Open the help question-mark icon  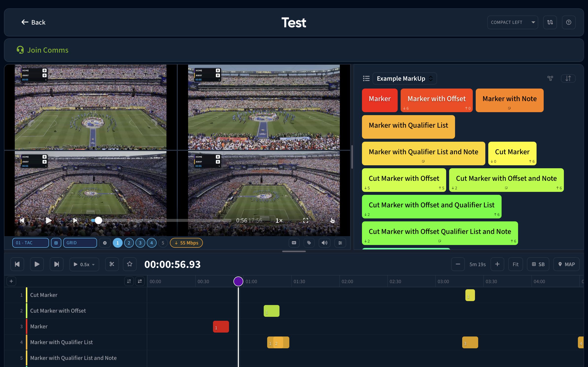coord(569,22)
